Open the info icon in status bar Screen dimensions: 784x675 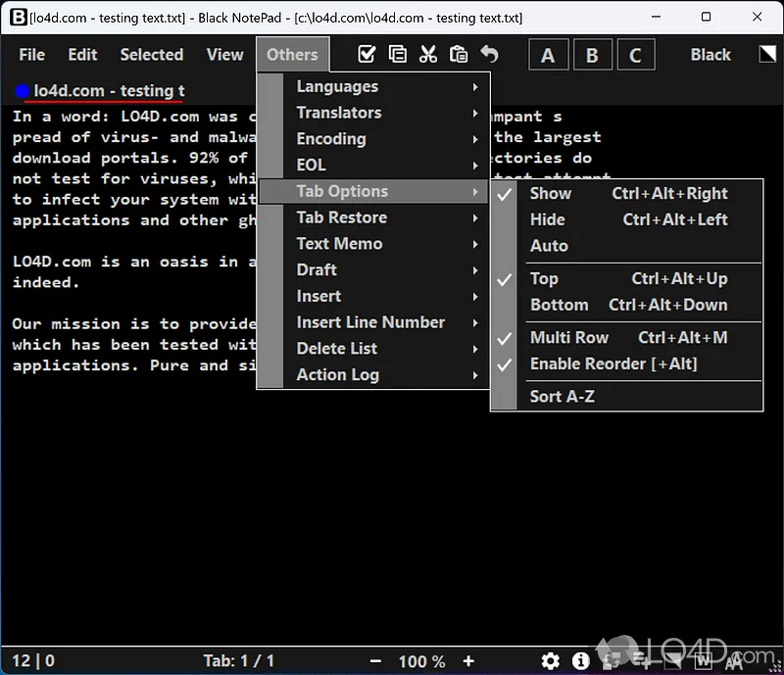[580, 661]
